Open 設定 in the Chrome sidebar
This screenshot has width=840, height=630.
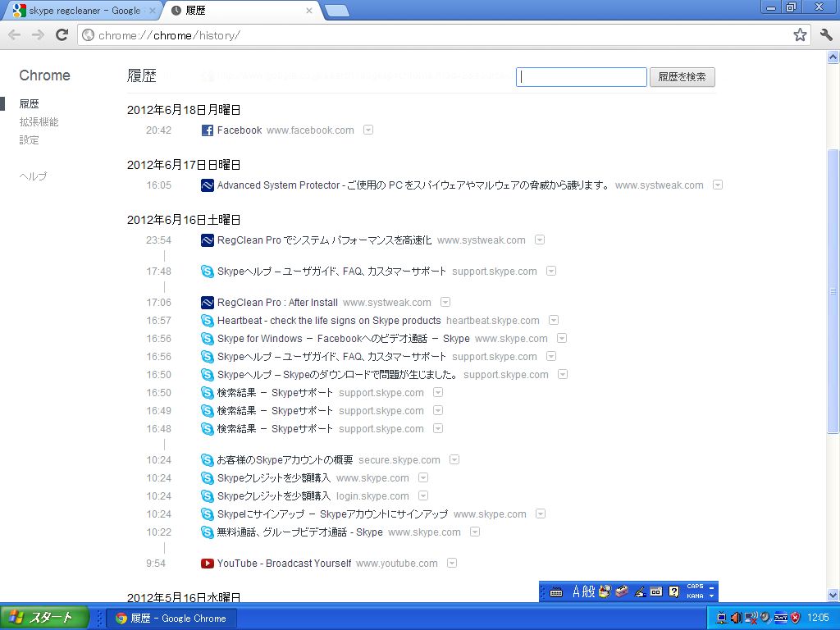(x=29, y=140)
